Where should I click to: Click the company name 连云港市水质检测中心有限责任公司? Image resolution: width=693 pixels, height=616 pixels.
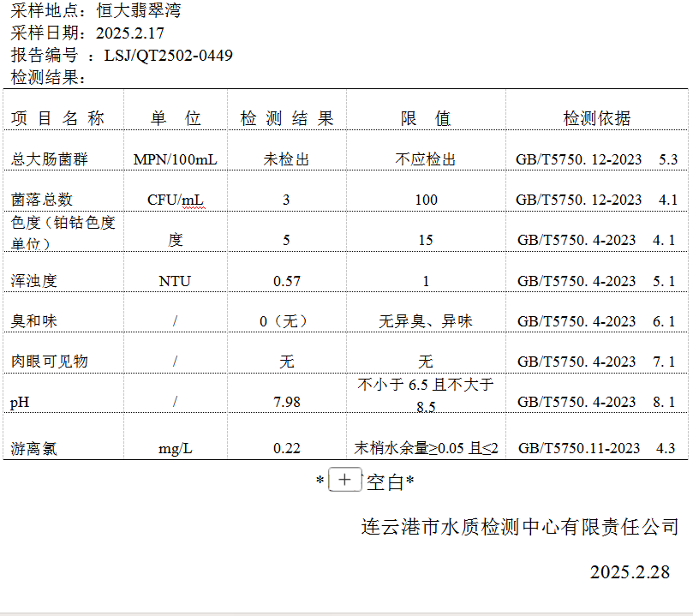520,527
